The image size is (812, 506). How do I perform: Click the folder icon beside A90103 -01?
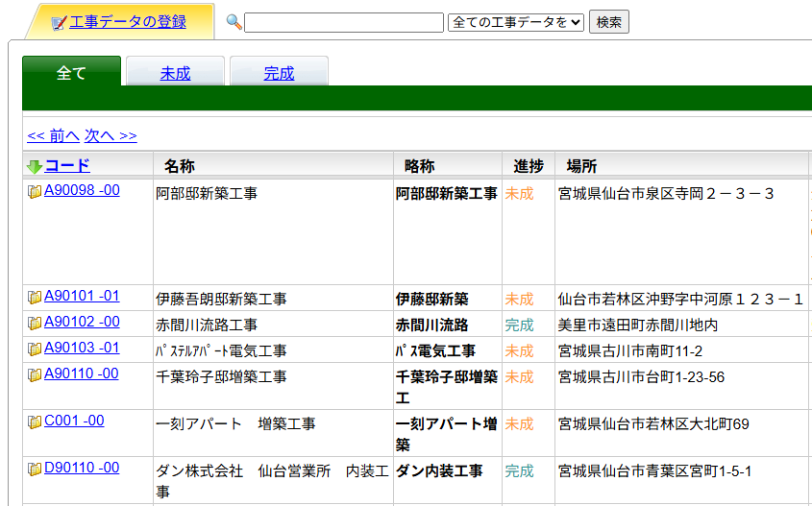click(35, 349)
